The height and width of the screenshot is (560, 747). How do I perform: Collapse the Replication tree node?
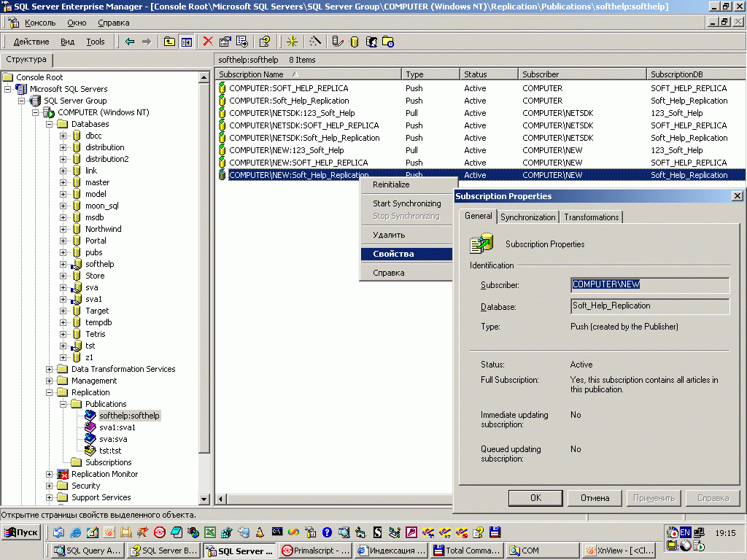(x=49, y=392)
